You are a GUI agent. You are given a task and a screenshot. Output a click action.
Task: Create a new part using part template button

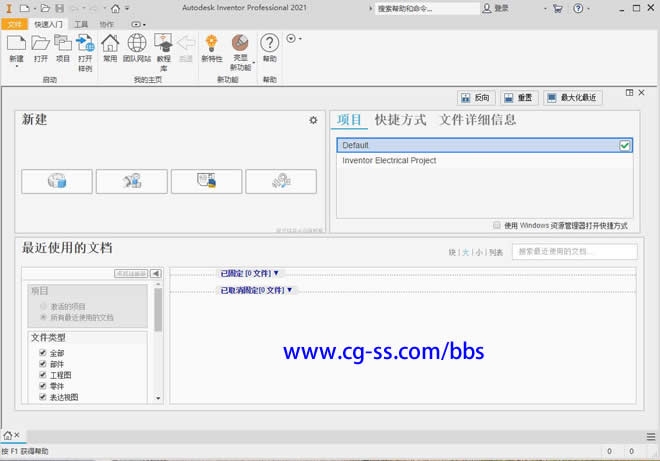click(57, 181)
